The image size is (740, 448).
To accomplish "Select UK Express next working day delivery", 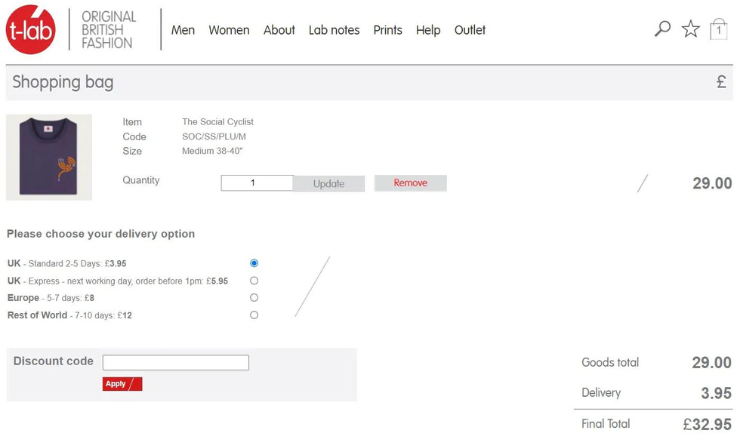I will (254, 281).
